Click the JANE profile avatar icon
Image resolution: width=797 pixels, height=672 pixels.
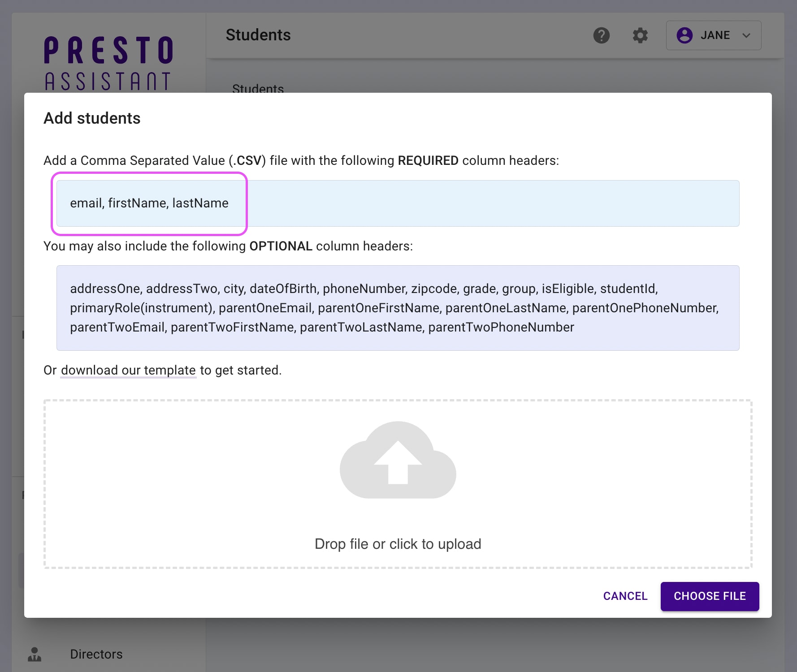coord(684,35)
